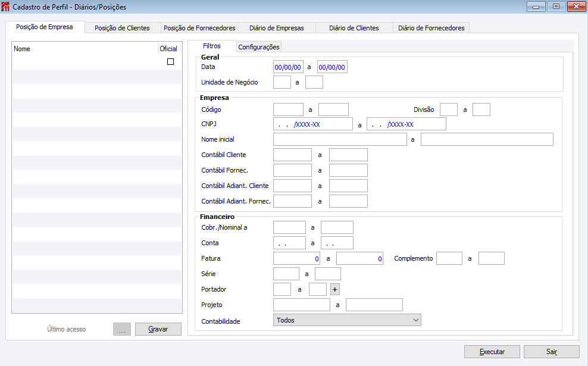Click the app icon in the title bar
This screenshot has width=588, height=366.
point(6,7)
